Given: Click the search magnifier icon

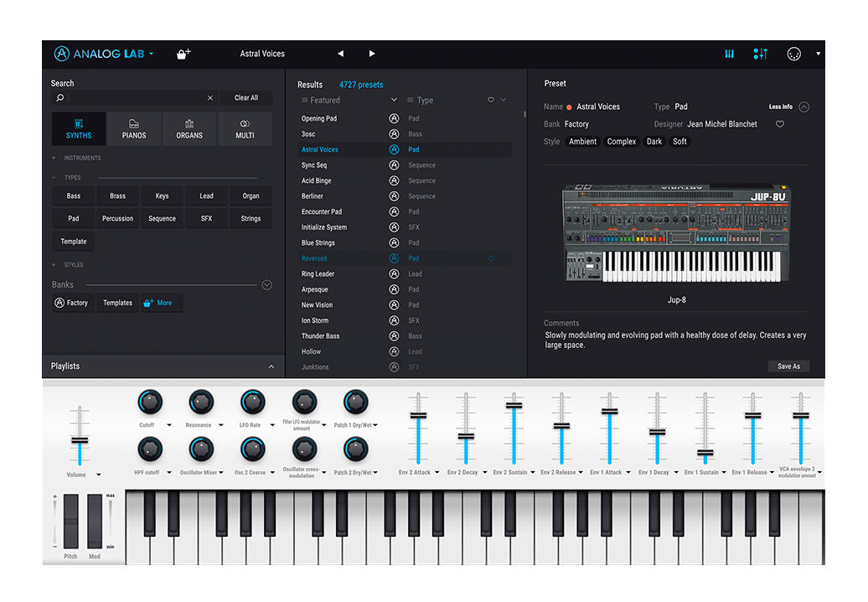Looking at the screenshot, I should pos(59,97).
